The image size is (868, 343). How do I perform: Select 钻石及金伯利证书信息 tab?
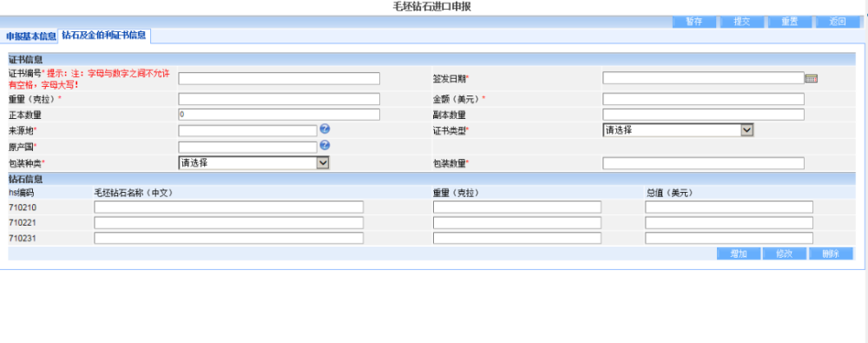pos(104,36)
